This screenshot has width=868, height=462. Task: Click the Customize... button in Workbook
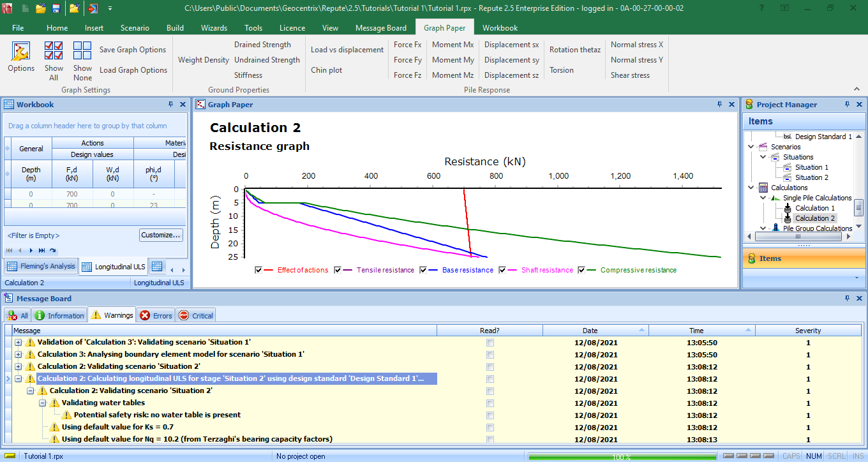161,235
